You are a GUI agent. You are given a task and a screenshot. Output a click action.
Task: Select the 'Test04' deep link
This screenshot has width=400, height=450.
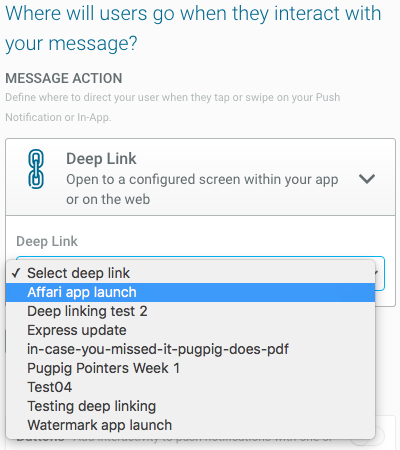tap(190, 387)
